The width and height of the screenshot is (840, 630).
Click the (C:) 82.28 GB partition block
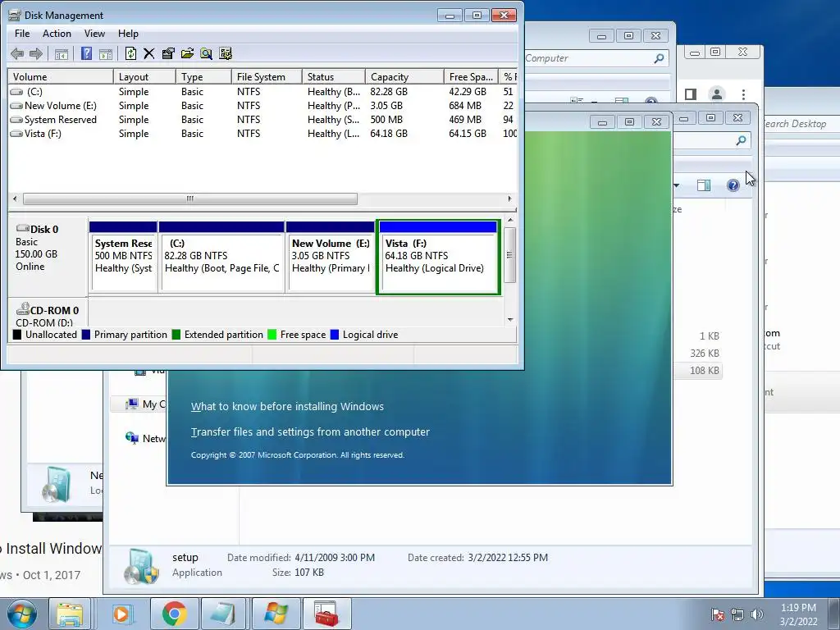(x=221, y=257)
